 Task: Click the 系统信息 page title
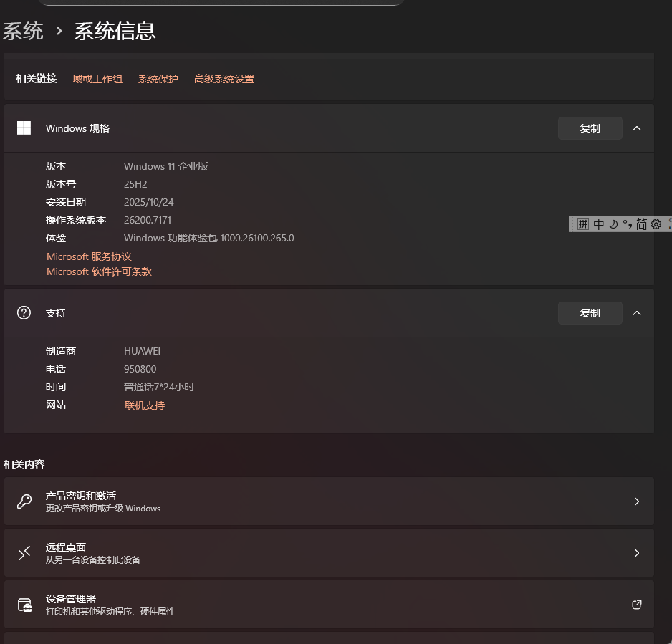115,31
